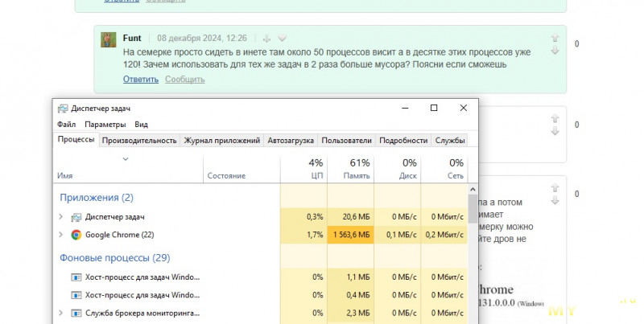
Task: Select the Google Chrome (22) process row
Action: [x=260, y=235]
